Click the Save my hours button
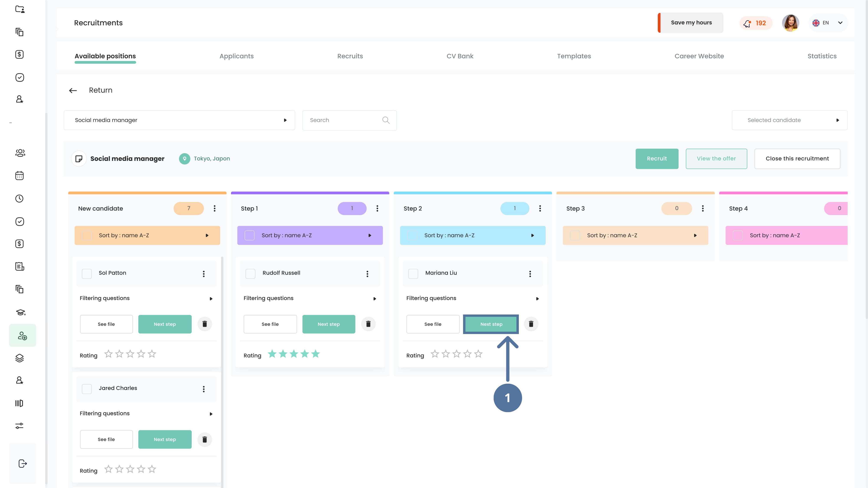Image resolution: width=868 pixels, height=488 pixels. [x=690, y=23]
